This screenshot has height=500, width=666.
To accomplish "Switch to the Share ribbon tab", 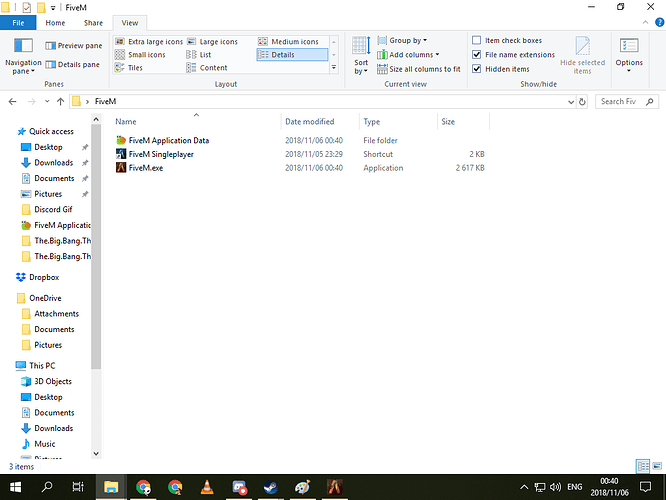I will [x=93, y=23].
